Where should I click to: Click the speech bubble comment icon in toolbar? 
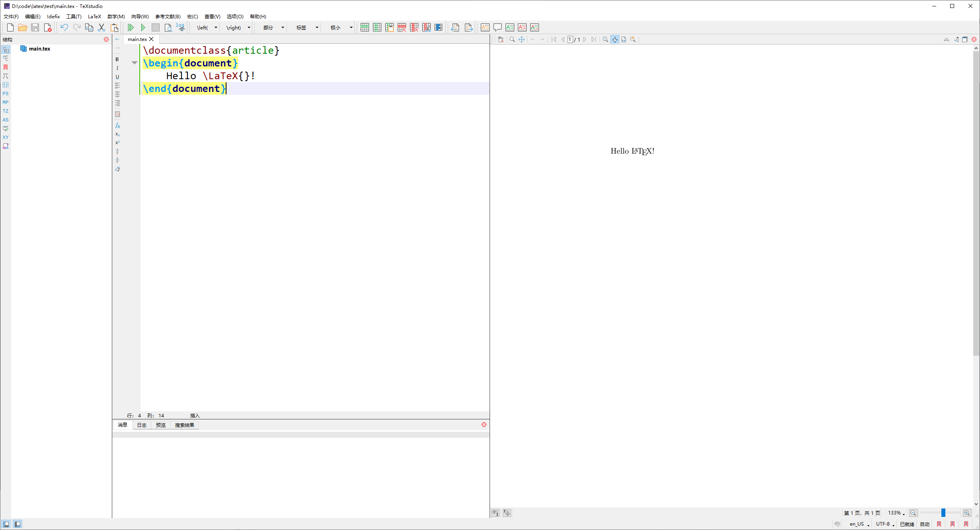497,27
